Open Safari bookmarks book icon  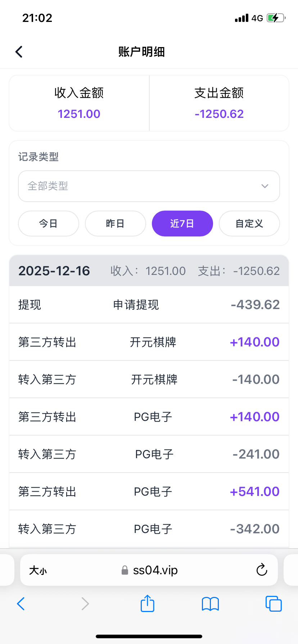coord(210,604)
